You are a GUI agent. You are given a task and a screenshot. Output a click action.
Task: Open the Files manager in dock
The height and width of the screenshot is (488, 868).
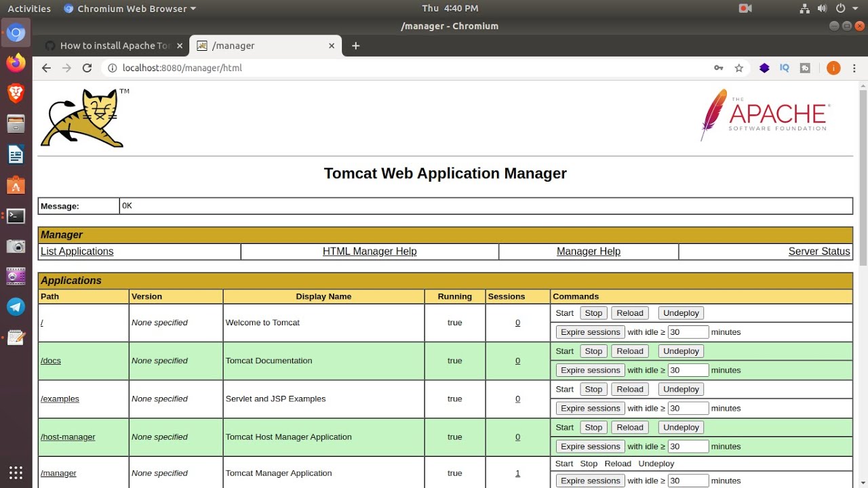[x=16, y=124]
